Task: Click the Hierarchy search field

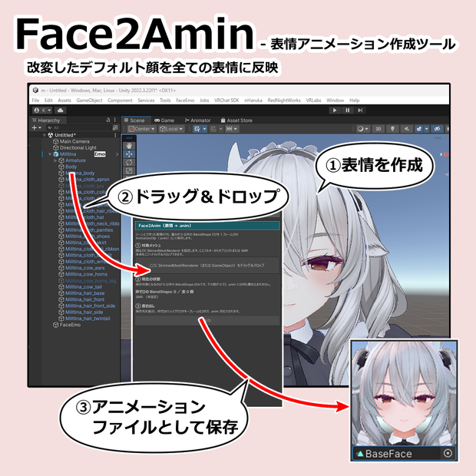Action: 78,127
